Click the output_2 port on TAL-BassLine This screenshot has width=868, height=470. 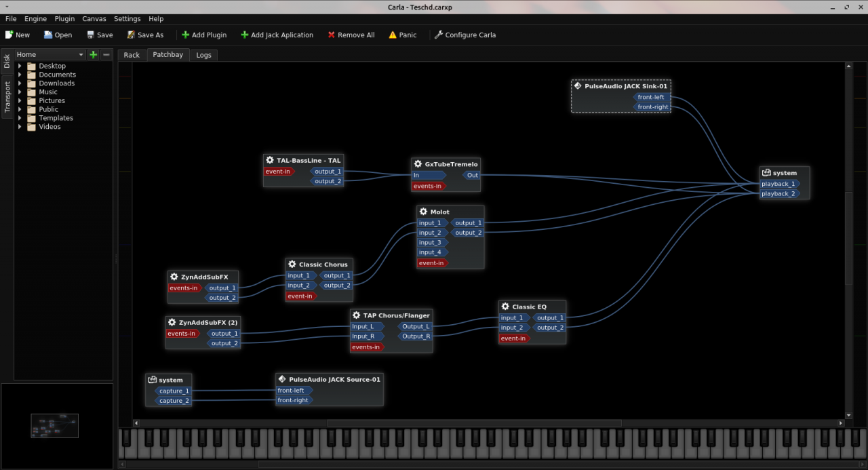click(x=327, y=181)
